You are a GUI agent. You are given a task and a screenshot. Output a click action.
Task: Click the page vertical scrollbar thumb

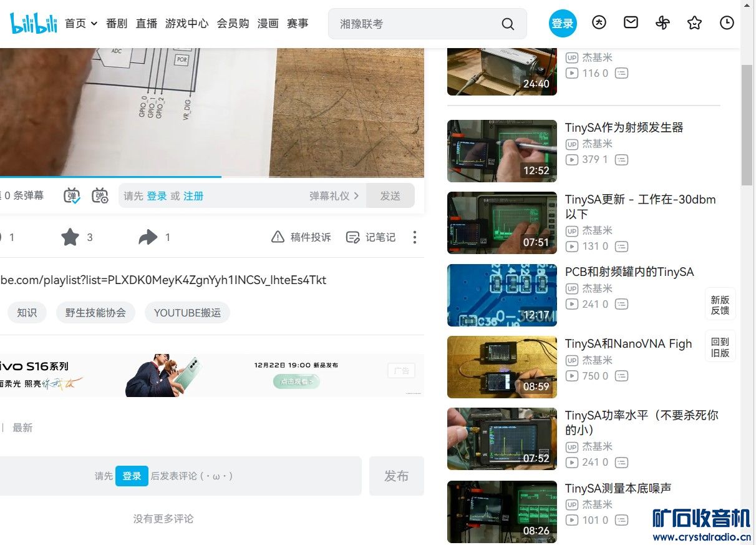pos(747,125)
